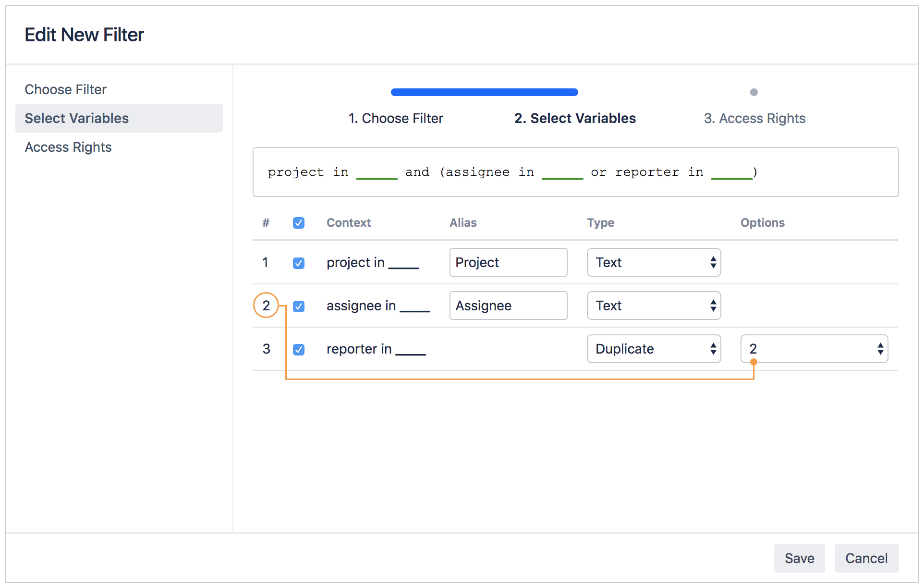The image size is (924, 588).
Task: Open Type dropdown for assignee row
Action: tap(654, 306)
